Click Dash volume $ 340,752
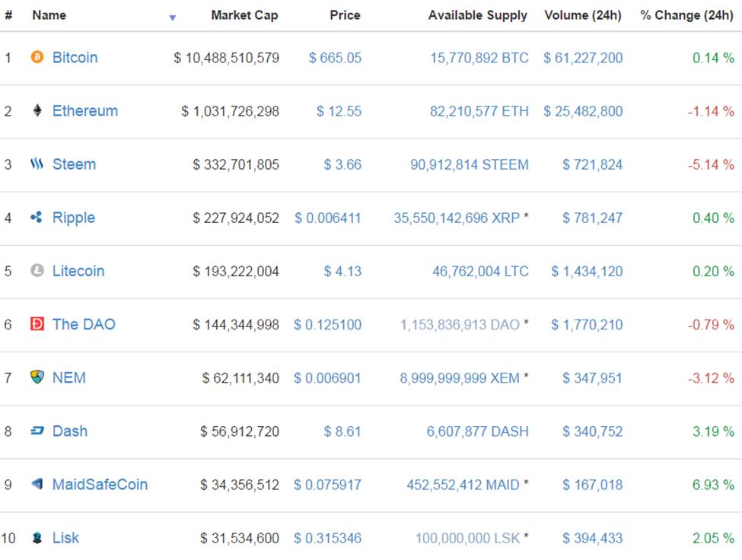742x560 pixels. (593, 432)
